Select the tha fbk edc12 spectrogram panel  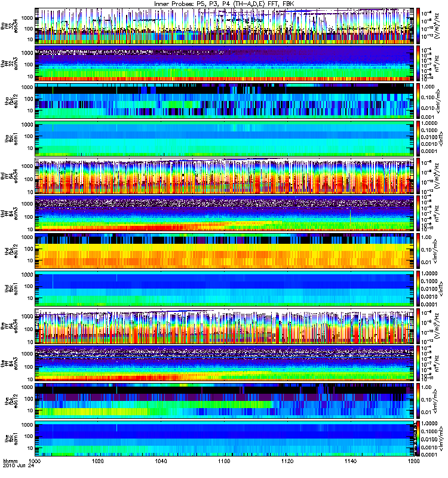click(225, 101)
